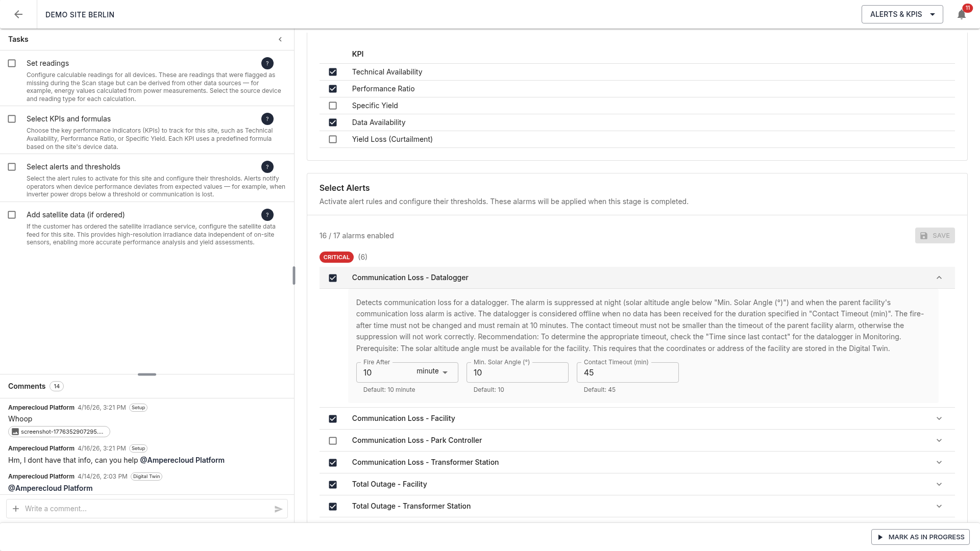Image resolution: width=980 pixels, height=551 pixels.
Task: Click the KPI column header
Action: (x=358, y=54)
